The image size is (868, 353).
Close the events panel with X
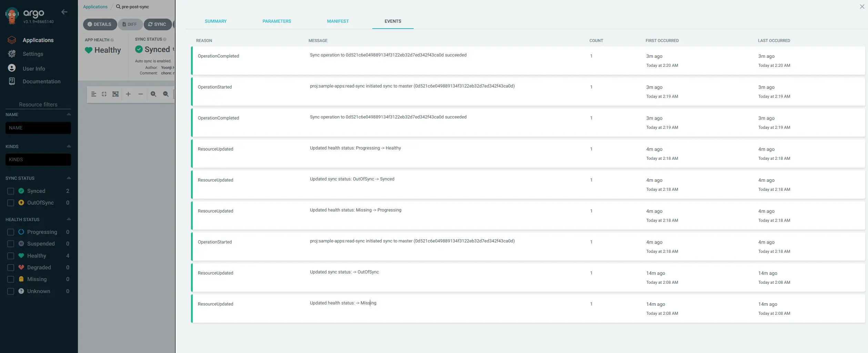[862, 7]
